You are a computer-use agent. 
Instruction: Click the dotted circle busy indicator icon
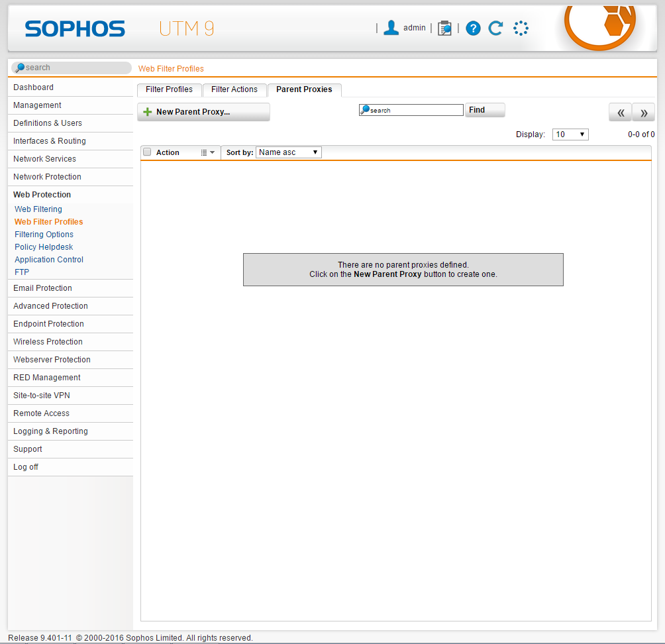click(x=521, y=28)
